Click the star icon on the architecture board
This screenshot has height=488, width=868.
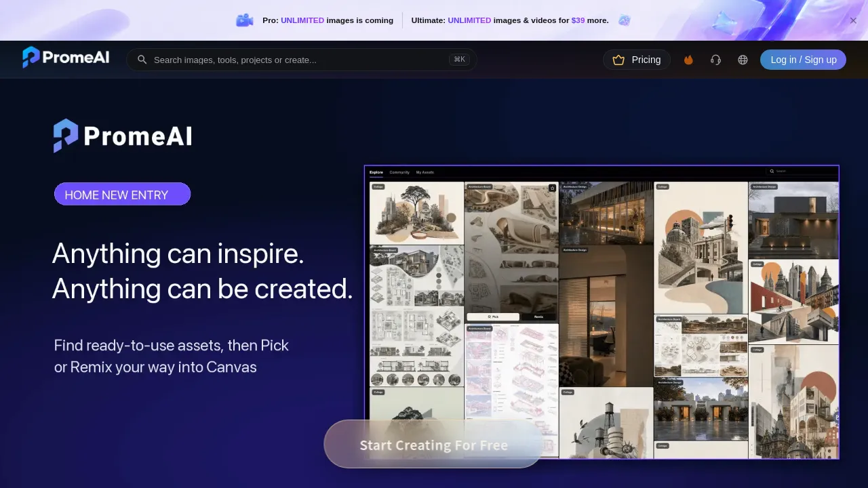(552, 188)
